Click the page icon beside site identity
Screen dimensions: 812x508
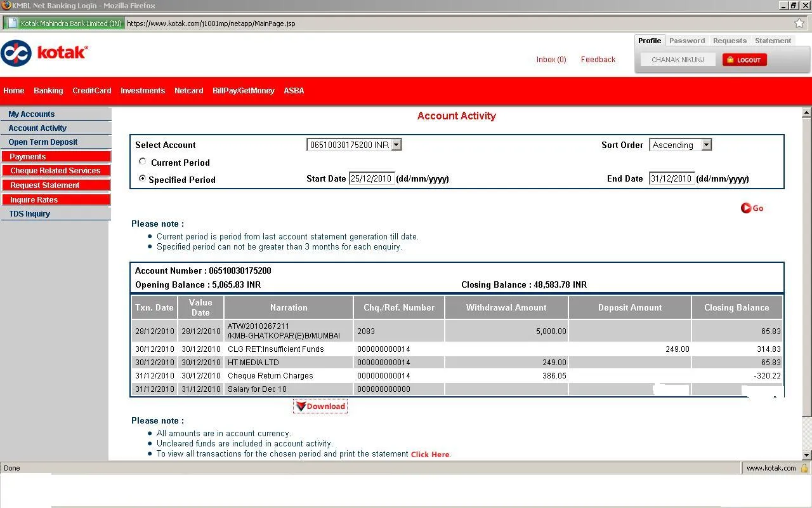tap(11, 23)
